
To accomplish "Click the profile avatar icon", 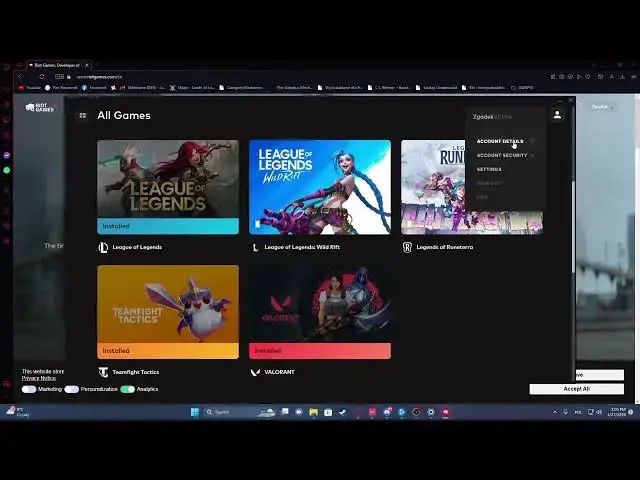I will (557, 115).
